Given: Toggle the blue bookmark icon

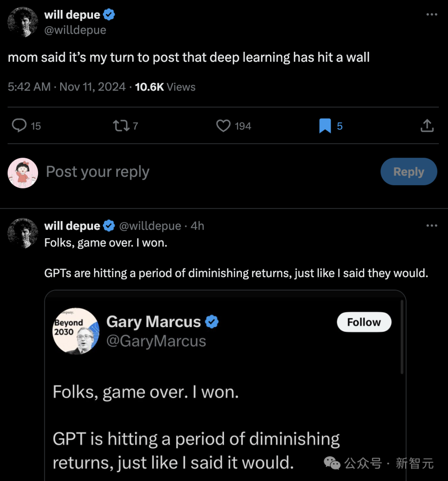Looking at the screenshot, I should [x=325, y=126].
